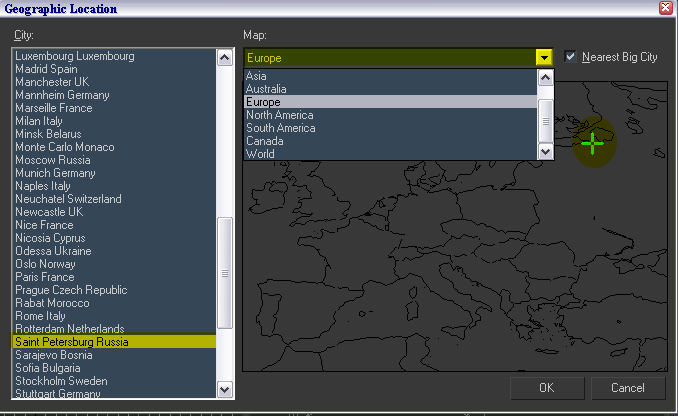Viewport: 678px width, 416px height.
Task: Select Moscow Russia from the city list
Action: click(x=52, y=160)
